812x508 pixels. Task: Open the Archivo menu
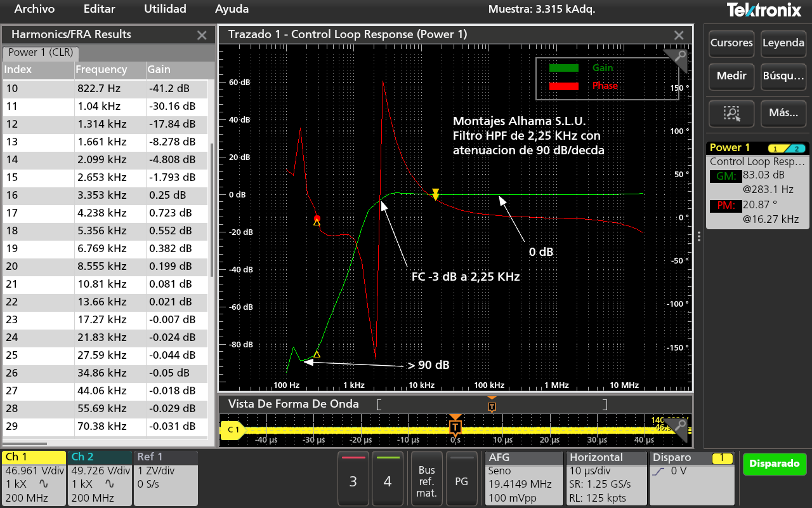pyautogui.click(x=34, y=9)
